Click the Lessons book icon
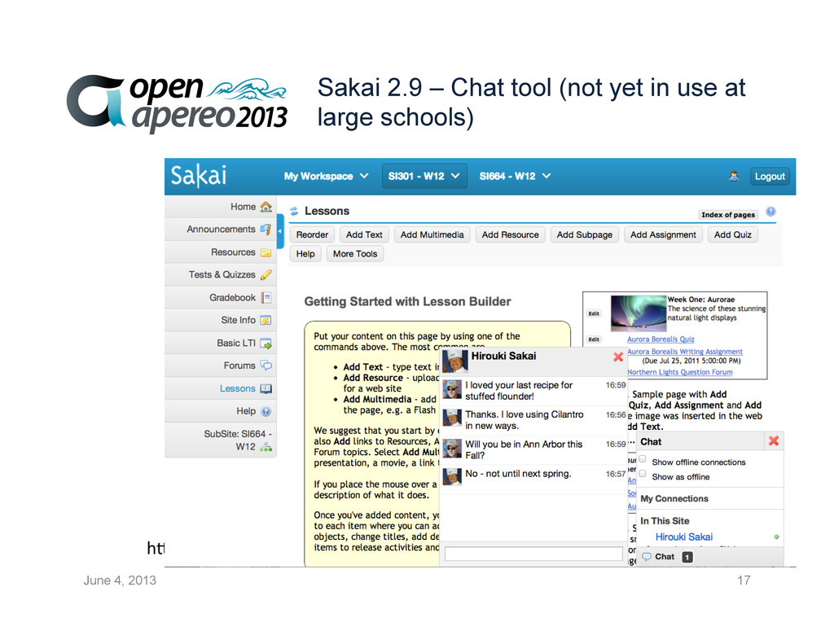Image resolution: width=834 pixels, height=644 pixels. 266,388
